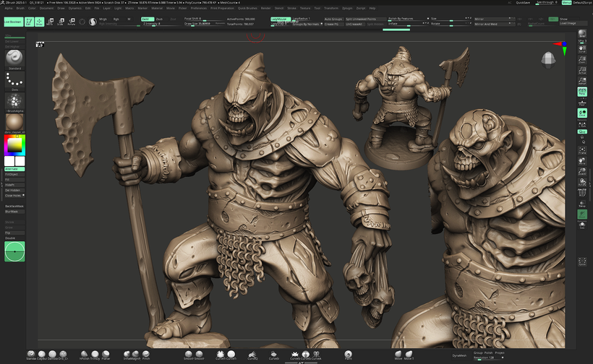The width and height of the screenshot is (593, 364).
Task: Click the DynaMesh button
Action: coord(460,355)
